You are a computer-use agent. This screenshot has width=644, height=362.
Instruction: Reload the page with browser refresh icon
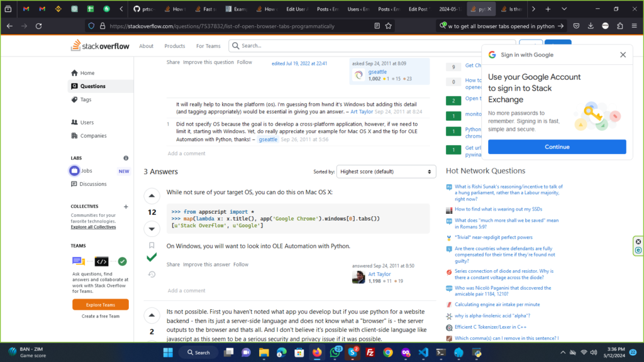[39, 26]
